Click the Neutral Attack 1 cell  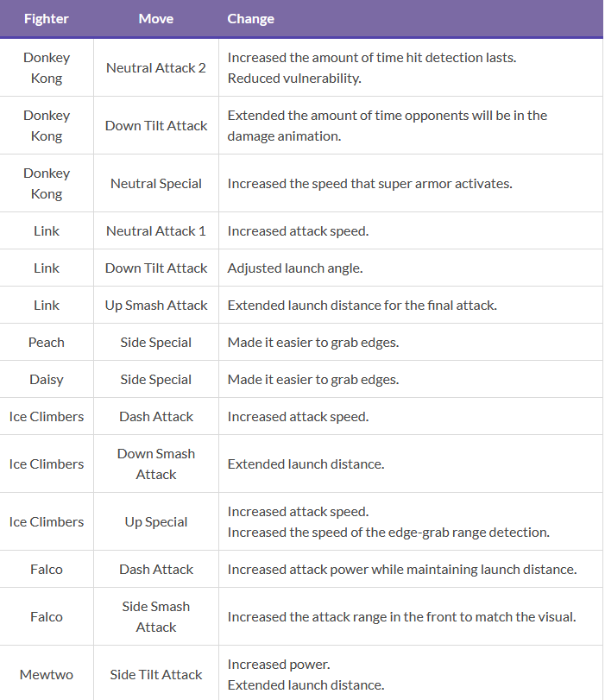(156, 230)
